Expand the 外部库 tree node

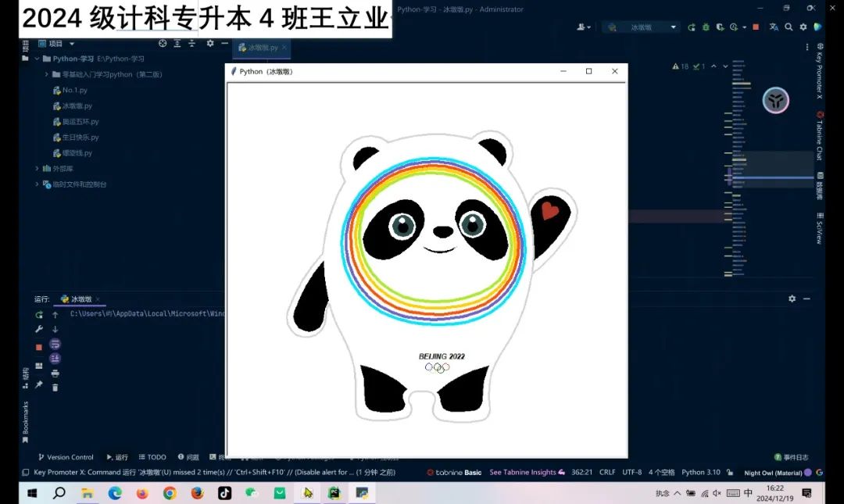pyautogui.click(x=37, y=169)
